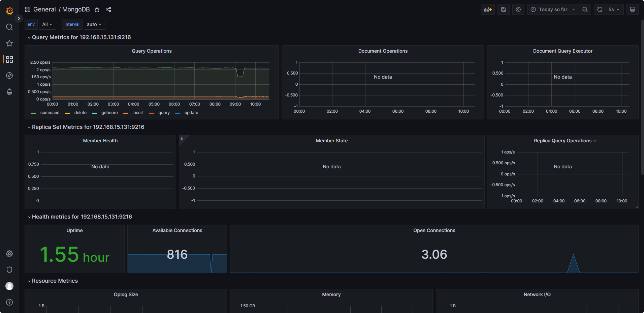Image resolution: width=644 pixels, height=313 pixels.
Task: Toggle the update series in legend
Action: tap(191, 113)
